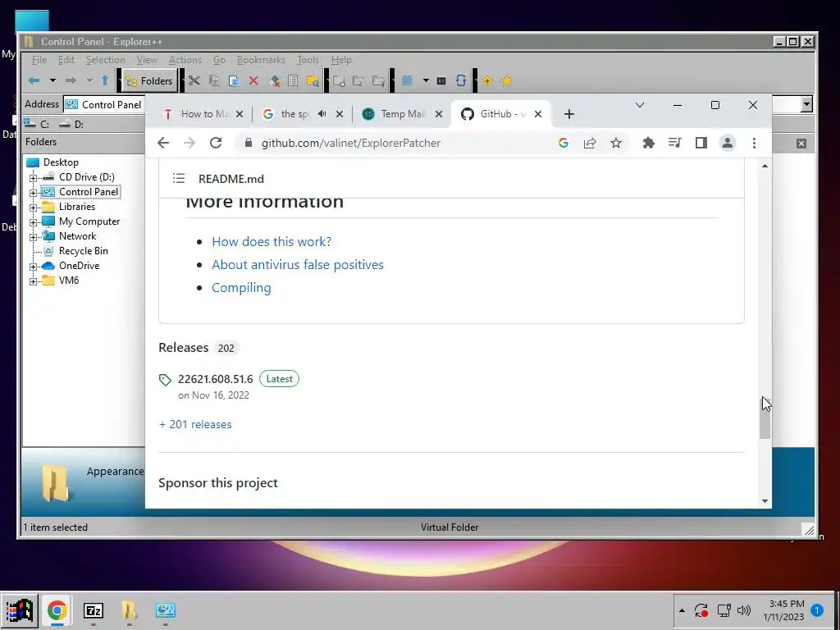
Task: Open the Edit menu in Explorer++
Action: tap(66, 60)
